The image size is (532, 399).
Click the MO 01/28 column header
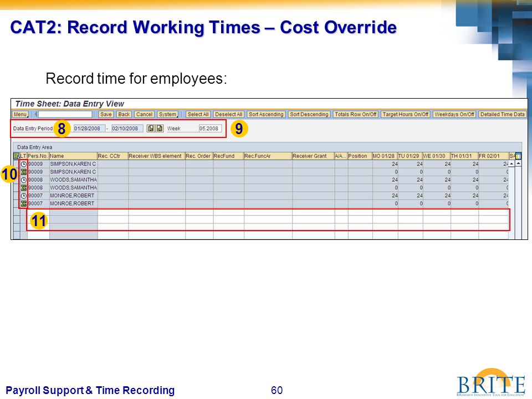(x=385, y=156)
